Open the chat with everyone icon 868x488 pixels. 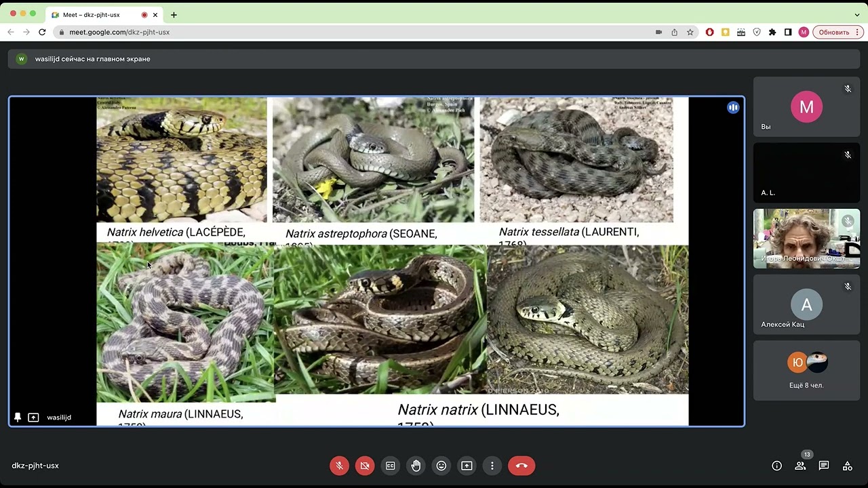[824, 466]
